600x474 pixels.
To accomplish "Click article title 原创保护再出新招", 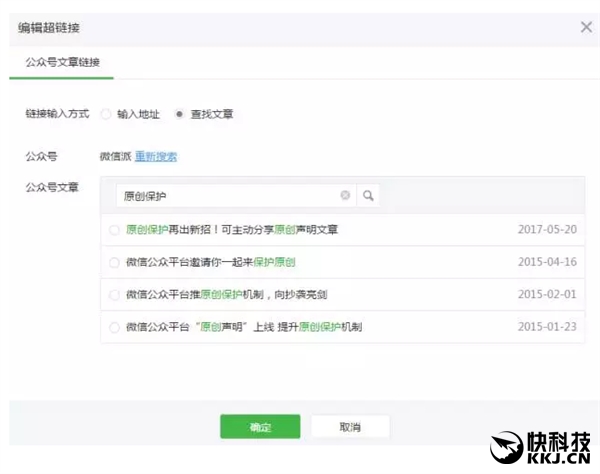I will [232, 230].
